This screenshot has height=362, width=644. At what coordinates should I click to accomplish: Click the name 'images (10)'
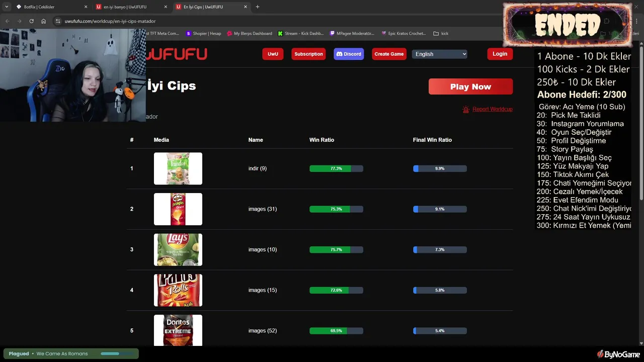[x=263, y=249]
